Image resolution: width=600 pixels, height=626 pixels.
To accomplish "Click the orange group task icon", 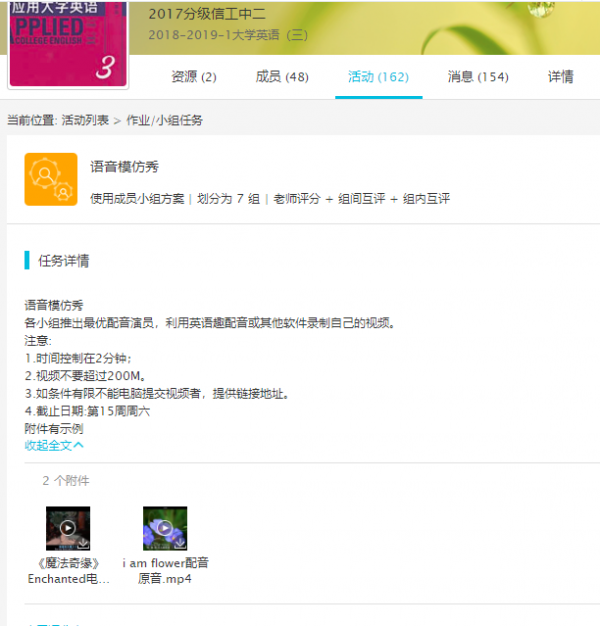I will [51, 179].
